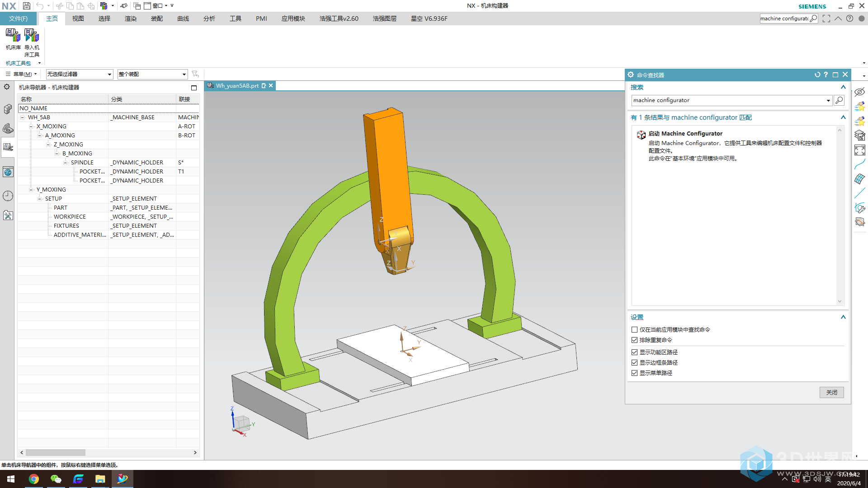The width and height of the screenshot is (868, 488).
Task: Switch to the 应用模块 ribbon tab
Action: click(x=293, y=19)
